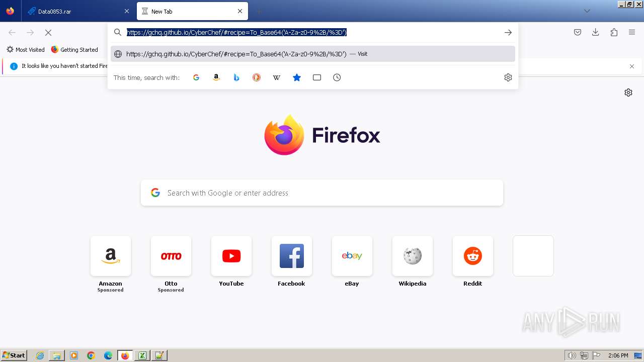Viewport: 644px width, 362px height.
Task: Open the notepad app in taskbar
Action: pyautogui.click(x=159, y=355)
